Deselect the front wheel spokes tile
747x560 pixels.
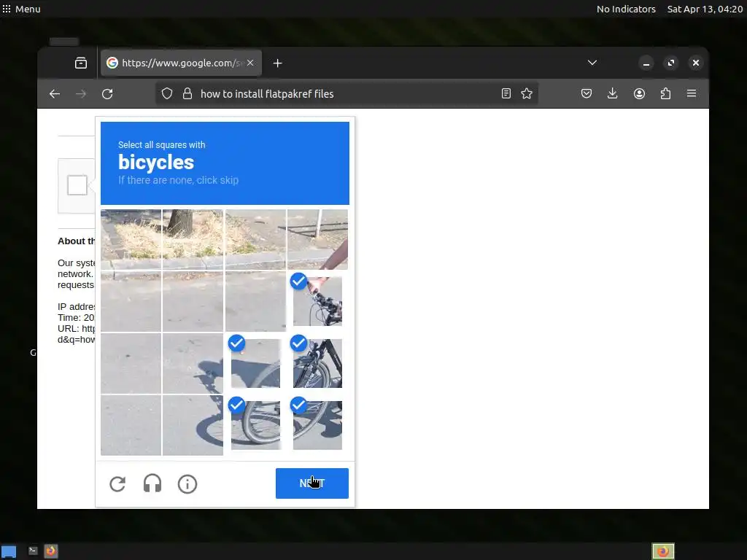255,425
